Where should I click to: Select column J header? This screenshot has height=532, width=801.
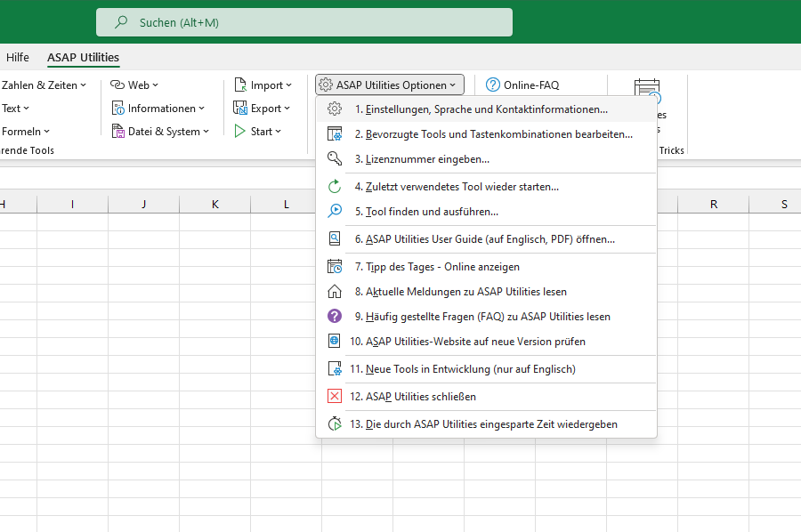pos(143,205)
